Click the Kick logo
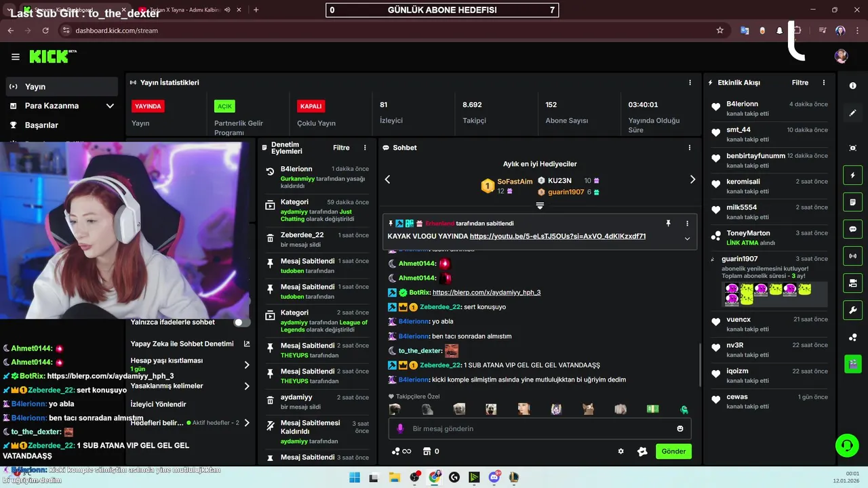Image resolution: width=868 pixels, height=488 pixels. pos(52,57)
